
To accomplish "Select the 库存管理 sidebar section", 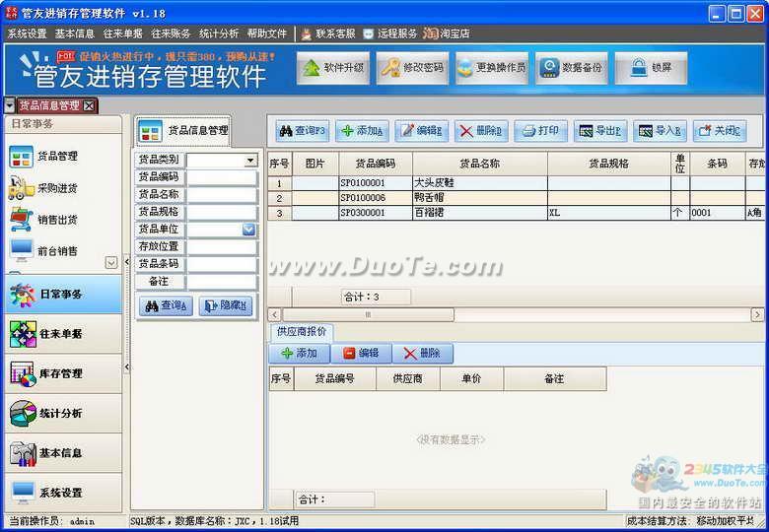I will click(63, 373).
